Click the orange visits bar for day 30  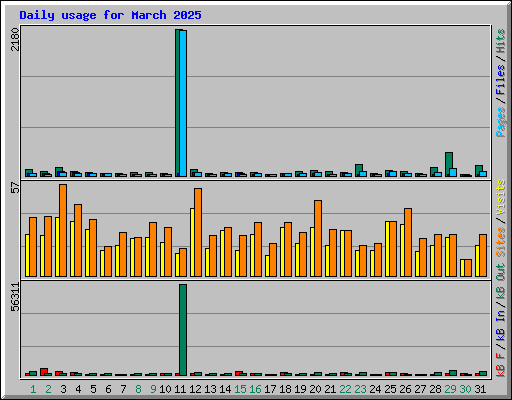tap(468, 268)
